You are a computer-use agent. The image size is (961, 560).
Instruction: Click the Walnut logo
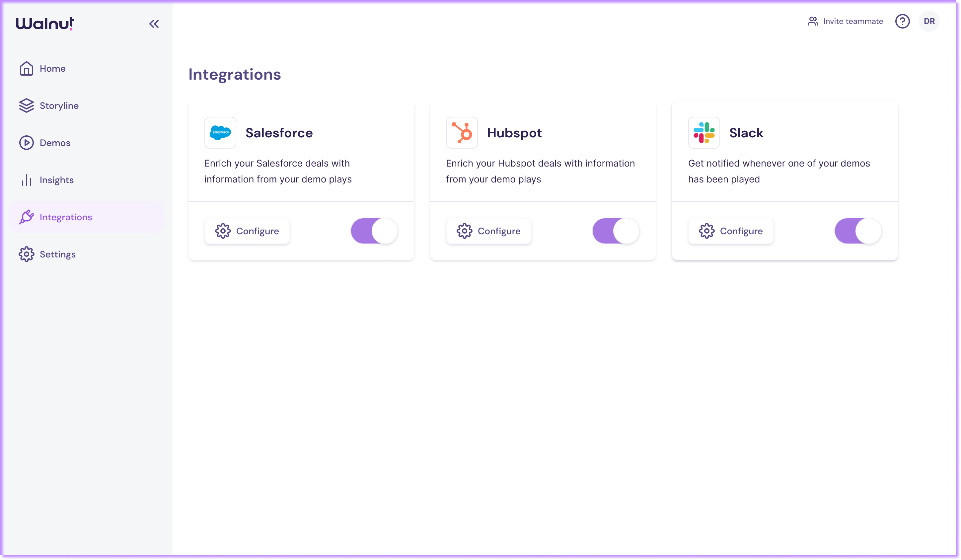[x=45, y=24]
